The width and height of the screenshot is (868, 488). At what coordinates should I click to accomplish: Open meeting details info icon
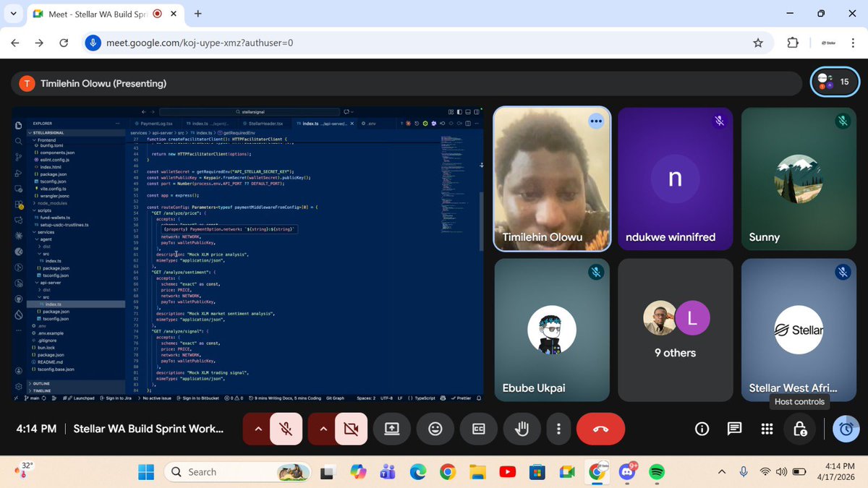[x=702, y=429]
